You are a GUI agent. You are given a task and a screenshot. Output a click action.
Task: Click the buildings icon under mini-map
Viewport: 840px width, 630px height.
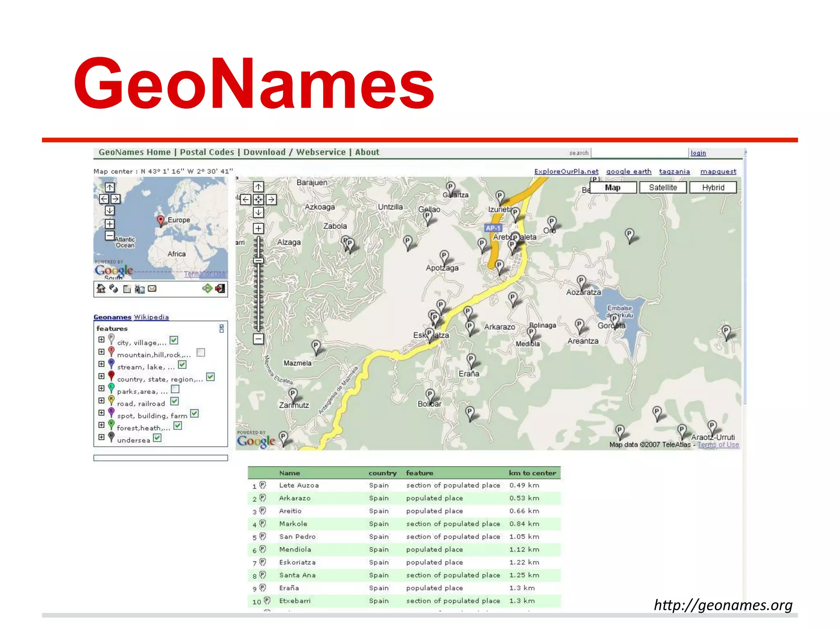[x=140, y=289]
